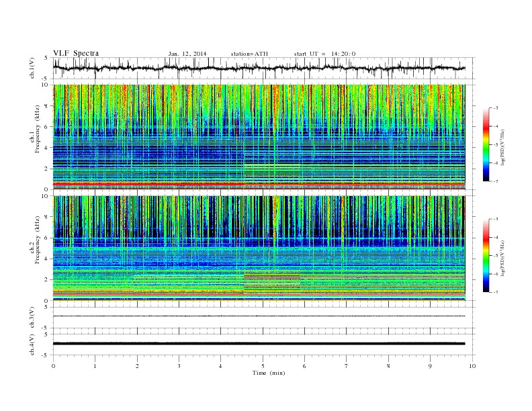Click time-axis tick label "5" at the bottom
This screenshot has width=532, height=411.
pyautogui.click(x=263, y=366)
